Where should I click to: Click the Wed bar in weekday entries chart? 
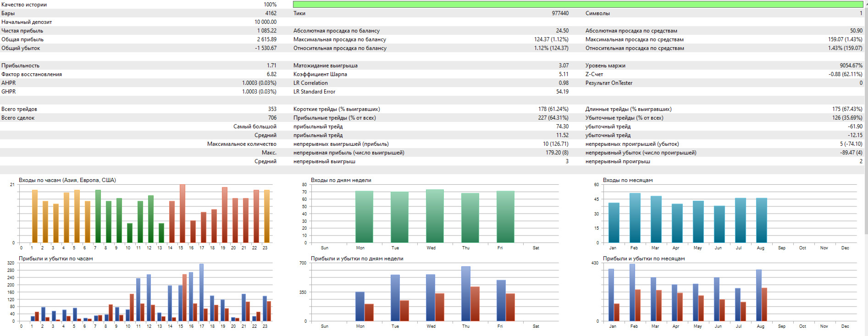(x=435, y=216)
